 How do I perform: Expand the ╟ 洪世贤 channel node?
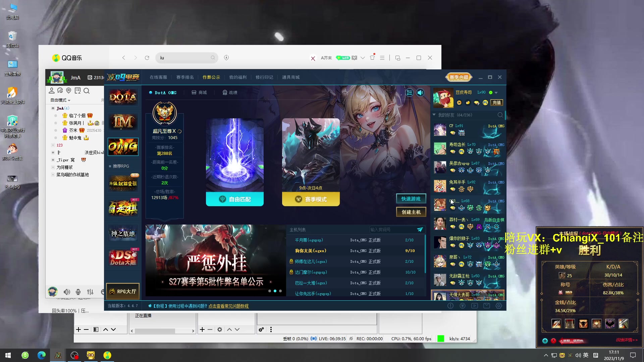(x=53, y=153)
